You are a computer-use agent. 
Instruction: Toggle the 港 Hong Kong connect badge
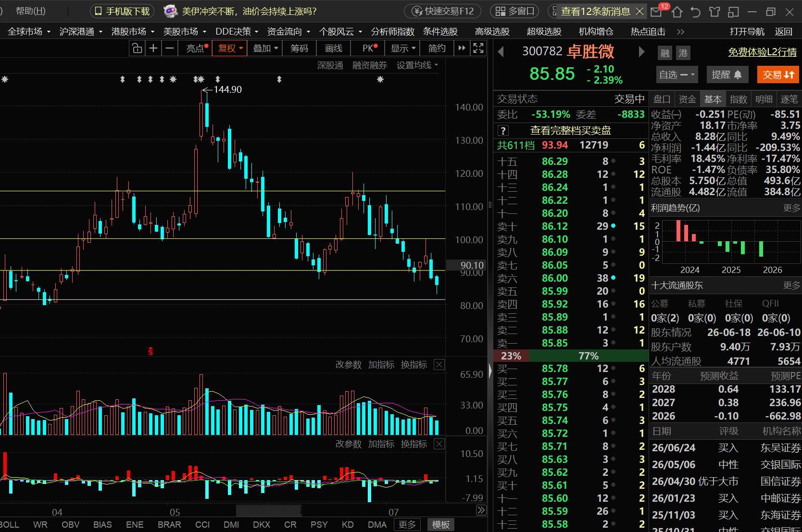(x=683, y=53)
